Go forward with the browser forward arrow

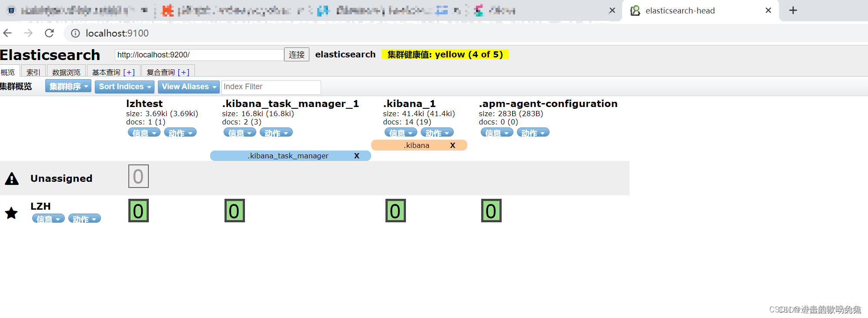point(28,33)
